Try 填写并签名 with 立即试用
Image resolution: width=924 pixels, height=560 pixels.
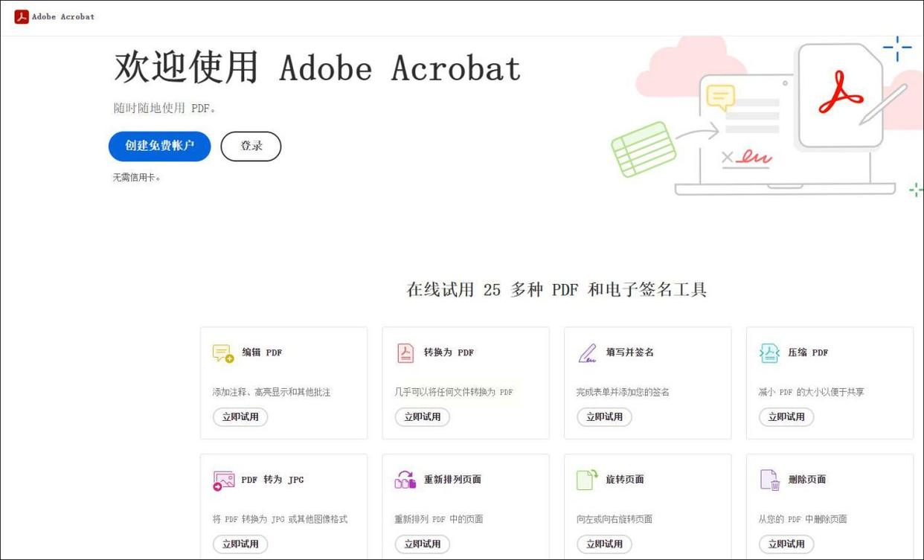pos(605,417)
